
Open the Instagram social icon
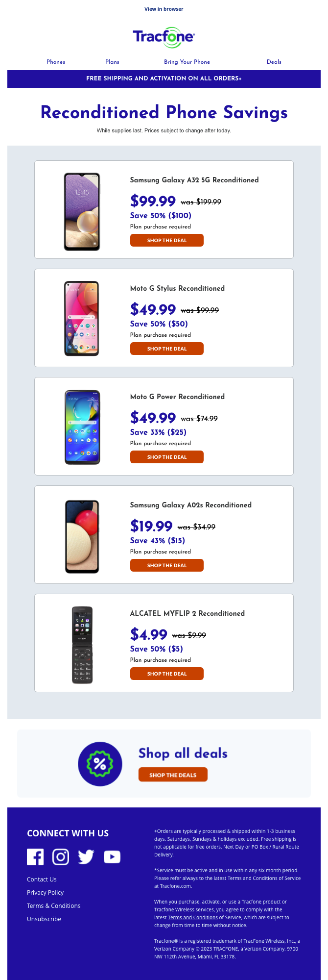(61, 856)
